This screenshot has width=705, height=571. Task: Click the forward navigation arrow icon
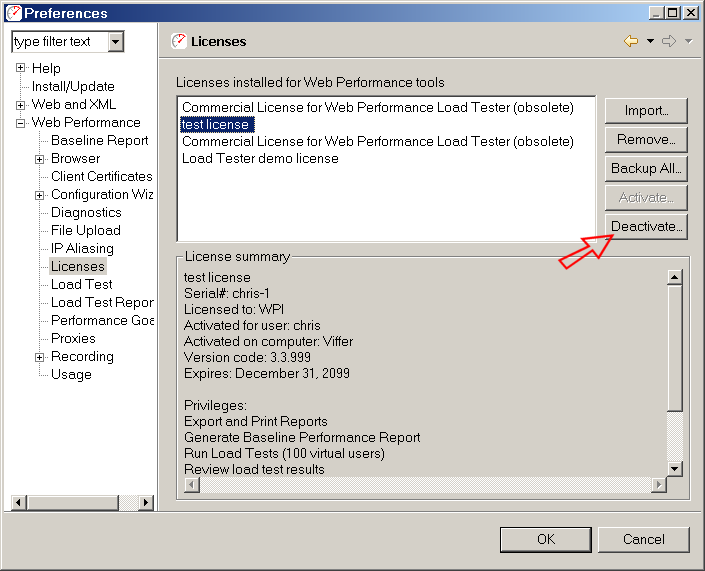(x=669, y=41)
